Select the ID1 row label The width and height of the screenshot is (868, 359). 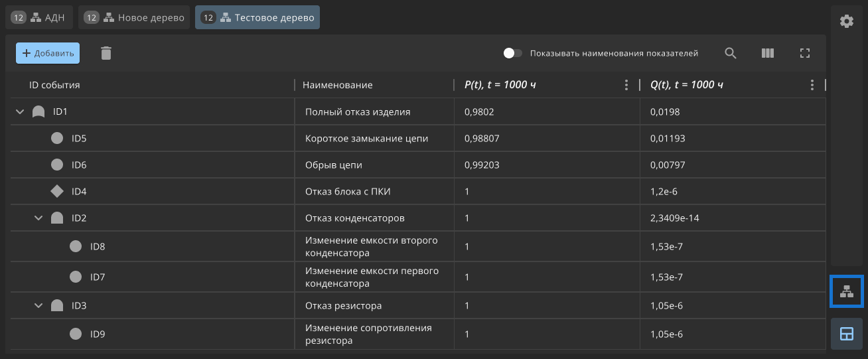(x=60, y=112)
